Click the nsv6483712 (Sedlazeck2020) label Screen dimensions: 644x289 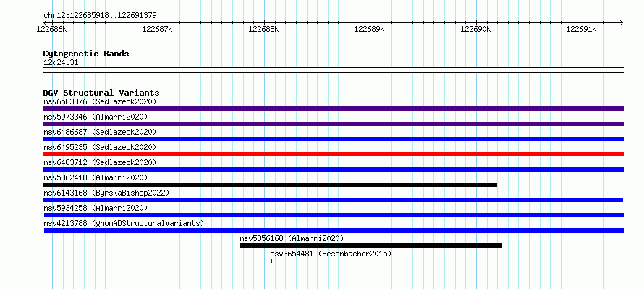click(x=100, y=162)
